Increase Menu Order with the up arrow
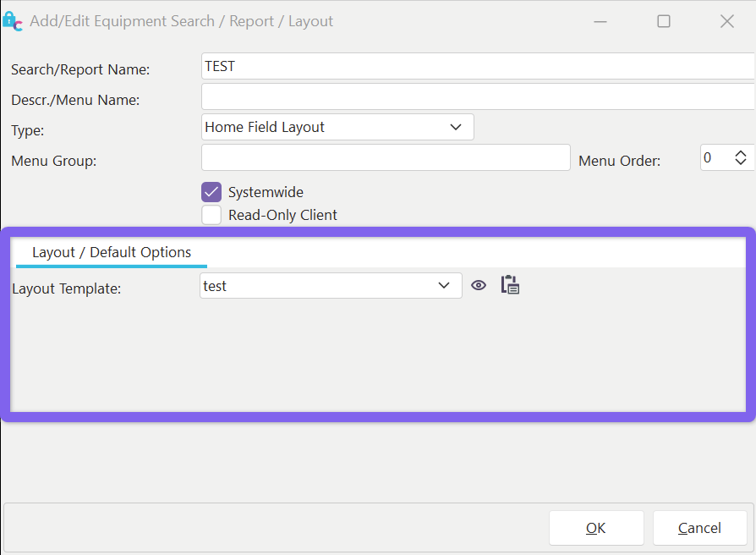 coord(741,153)
